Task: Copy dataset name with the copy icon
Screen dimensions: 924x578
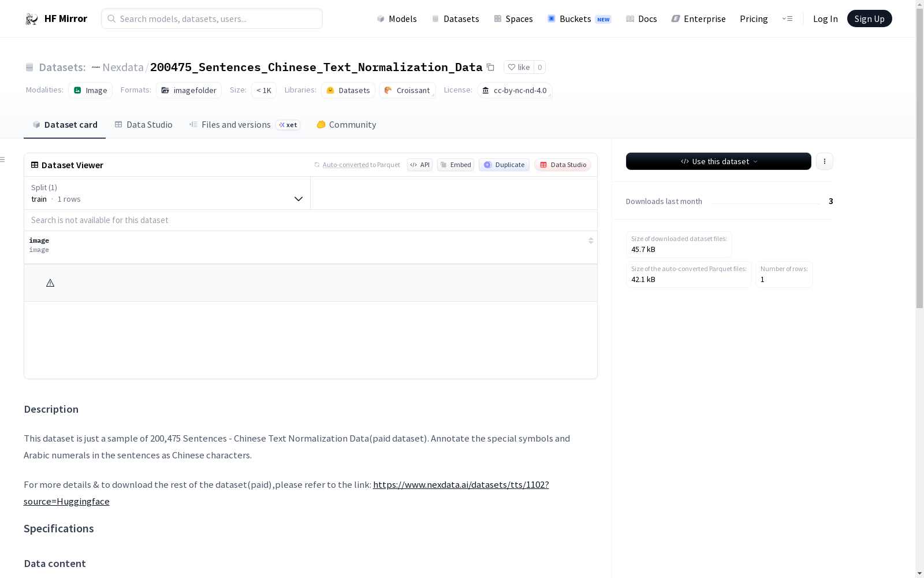Action: [490, 67]
